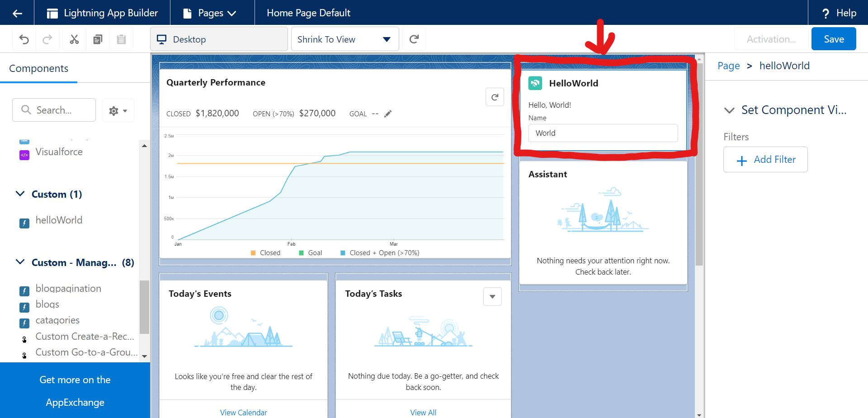Click the undo icon
Viewport: 868px width, 418px height.
24,39
